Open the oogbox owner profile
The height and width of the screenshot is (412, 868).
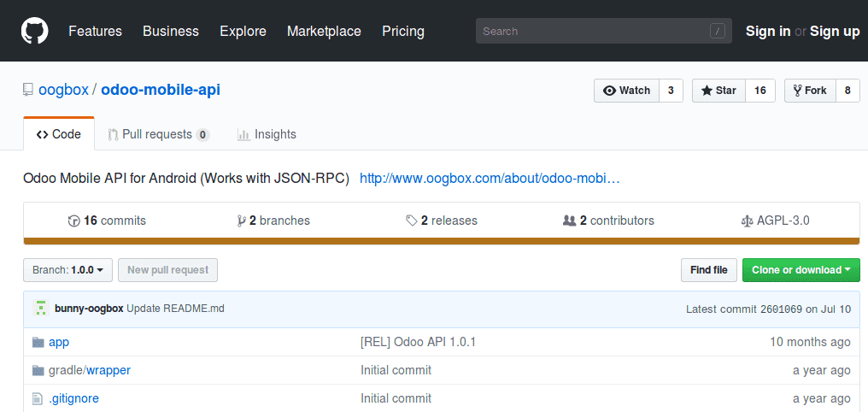[x=63, y=90]
